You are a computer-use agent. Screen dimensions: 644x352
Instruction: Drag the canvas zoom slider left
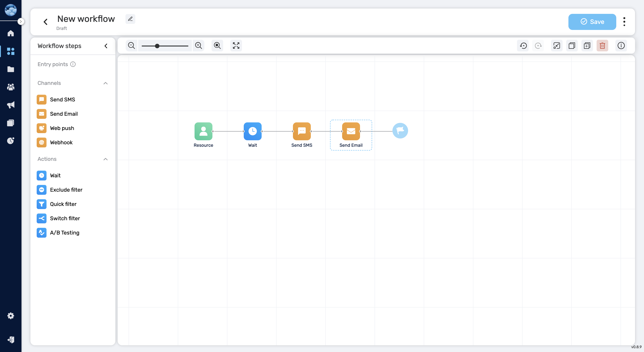157,46
